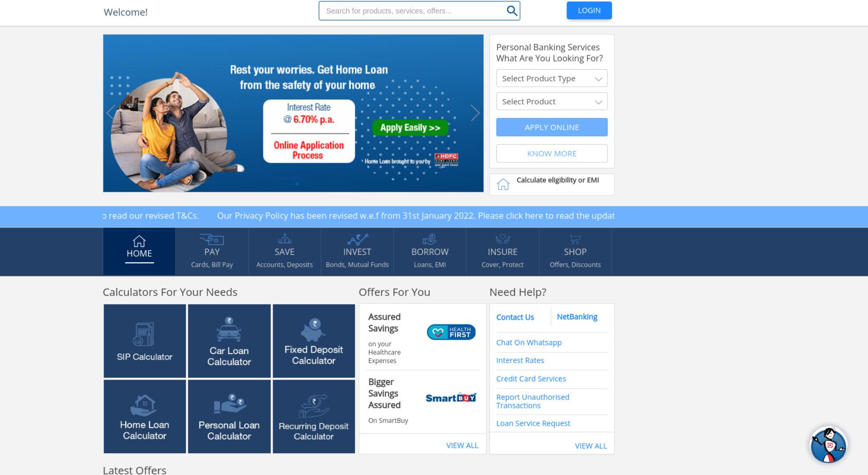This screenshot has height=475, width=868.
Task: Select the SHOP menu label
Action: click(575, 252)
